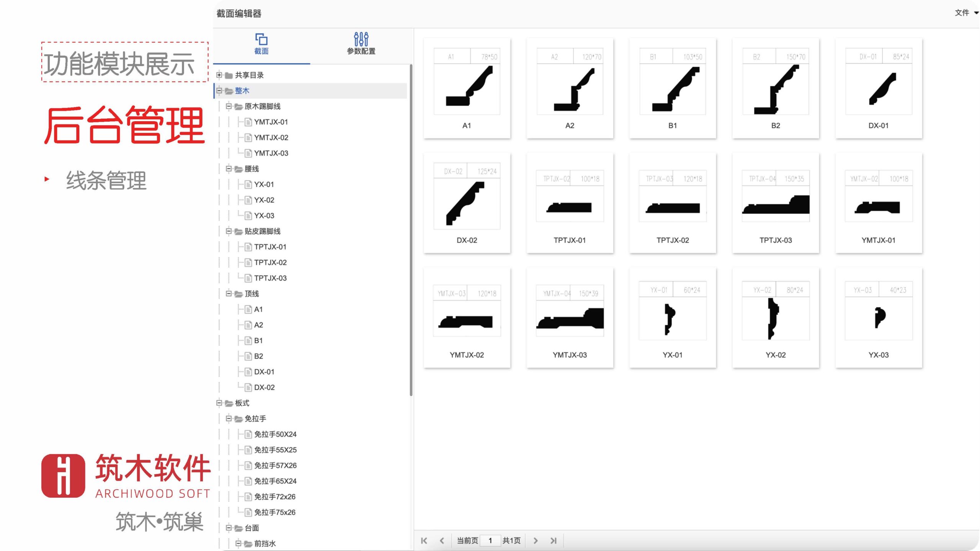
Task: Select 免拉手57X26 tree item
Action: click(x=275, y=466)
